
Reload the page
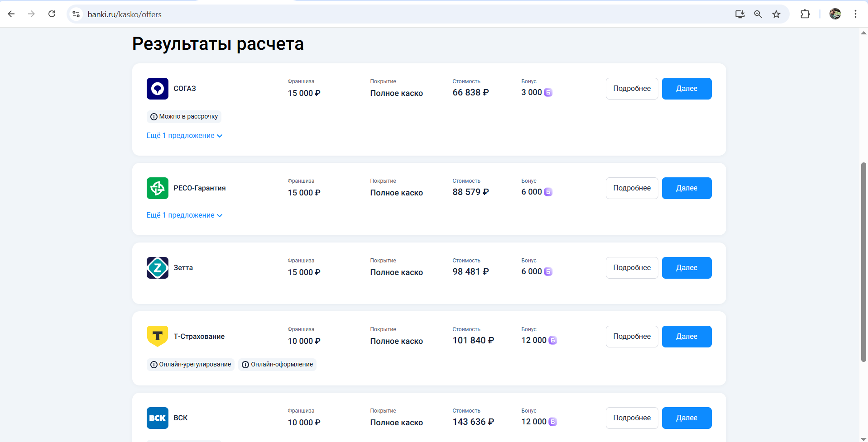52,14
